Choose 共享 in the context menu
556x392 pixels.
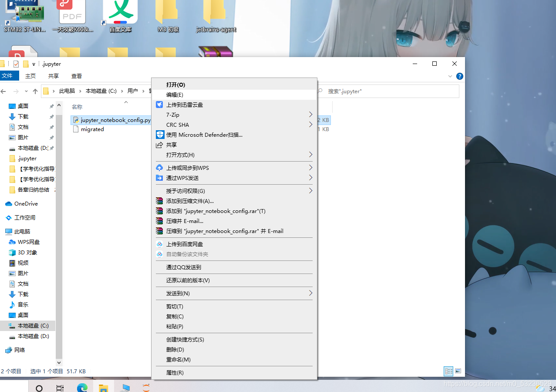pos(234,145)
